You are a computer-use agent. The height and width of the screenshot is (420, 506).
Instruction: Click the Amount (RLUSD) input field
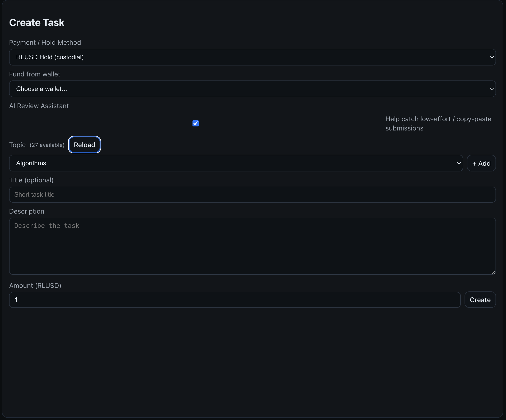[234, 300]
